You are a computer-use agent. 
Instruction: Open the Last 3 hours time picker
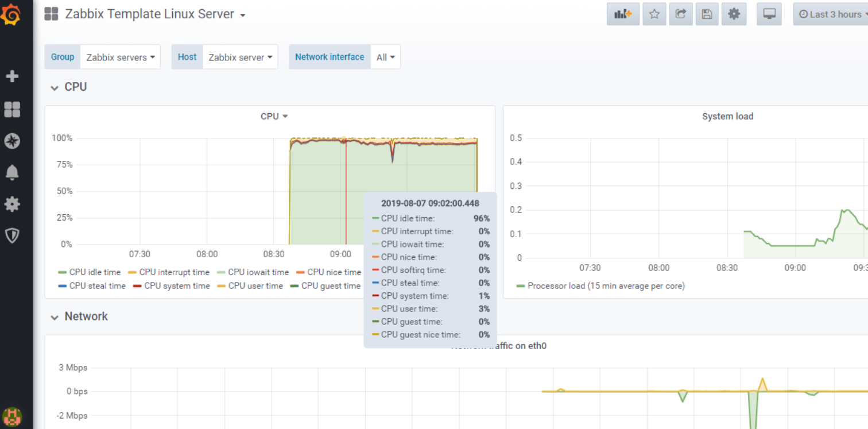click(830, 14)
